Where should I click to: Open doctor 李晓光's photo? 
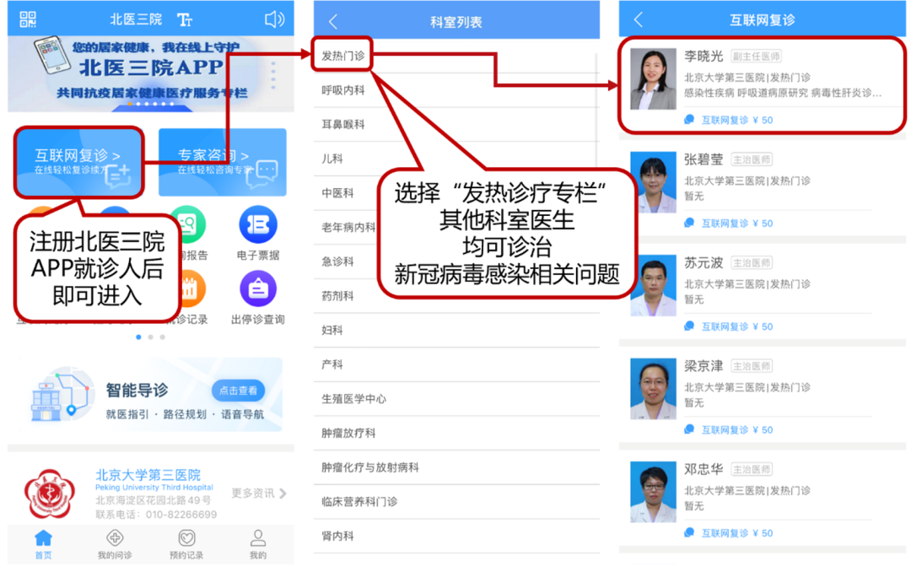point(653,78)
